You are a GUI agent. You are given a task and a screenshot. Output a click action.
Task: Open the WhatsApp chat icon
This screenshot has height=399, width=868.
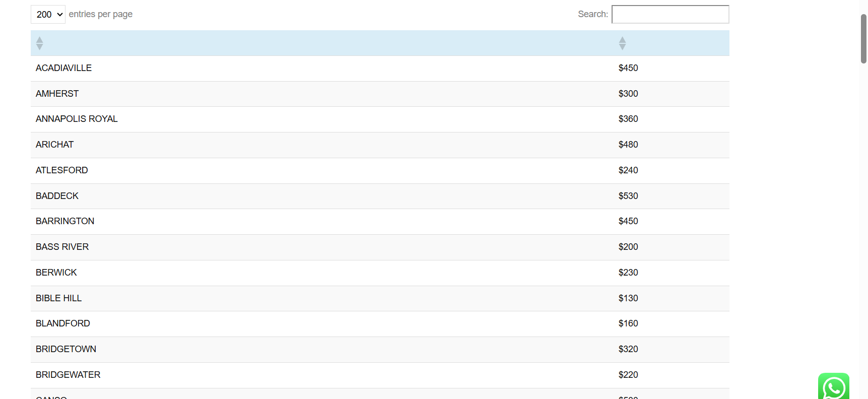(x=833, y=387)
